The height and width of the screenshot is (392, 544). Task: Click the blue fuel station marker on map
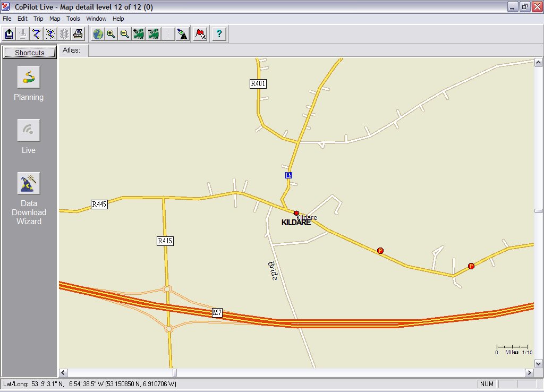click(x=288, y=175)
